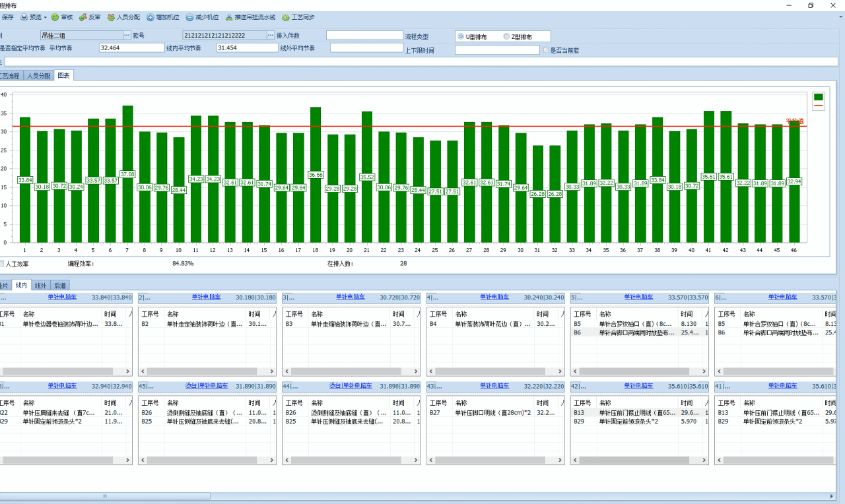Open the 预览 dropdown arrow
Viewport: 845px width, 504px height.
point(45,17)
